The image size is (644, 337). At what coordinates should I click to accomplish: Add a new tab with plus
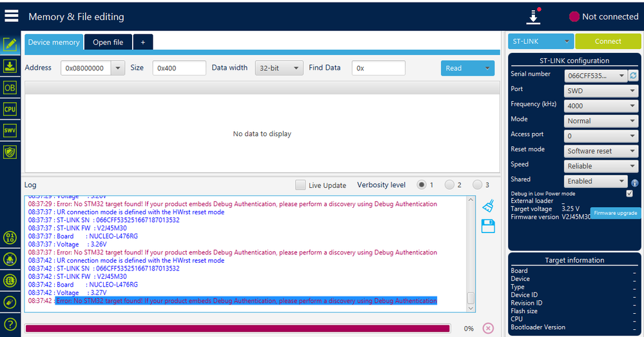pyautogui.click(x=143, y=42)
